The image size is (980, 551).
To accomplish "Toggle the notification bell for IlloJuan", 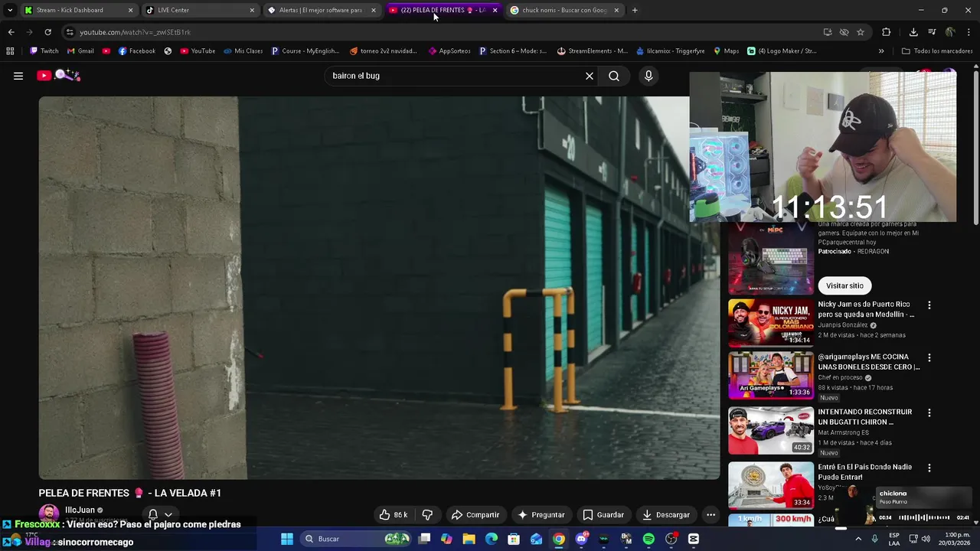I will (153, 515).
